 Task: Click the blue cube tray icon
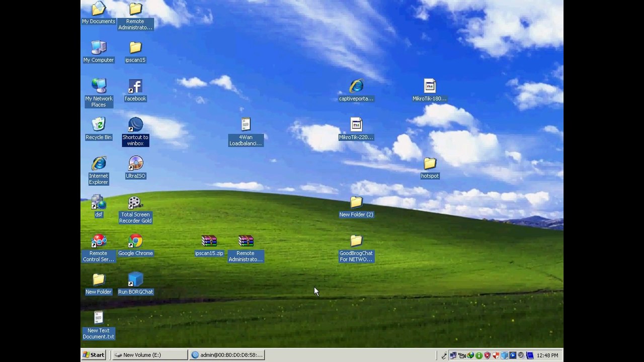coord(504,355)
